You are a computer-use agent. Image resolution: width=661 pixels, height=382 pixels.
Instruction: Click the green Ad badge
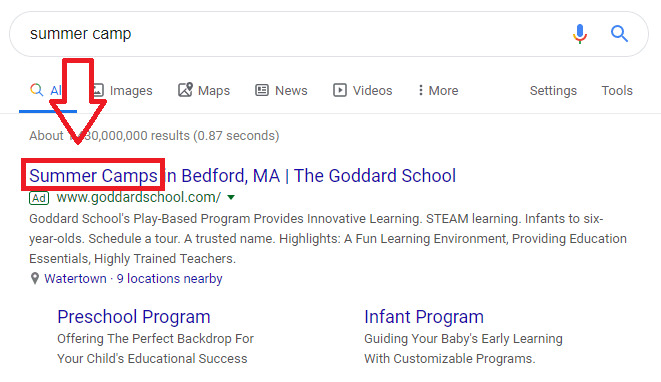click(x=39, y=198)
